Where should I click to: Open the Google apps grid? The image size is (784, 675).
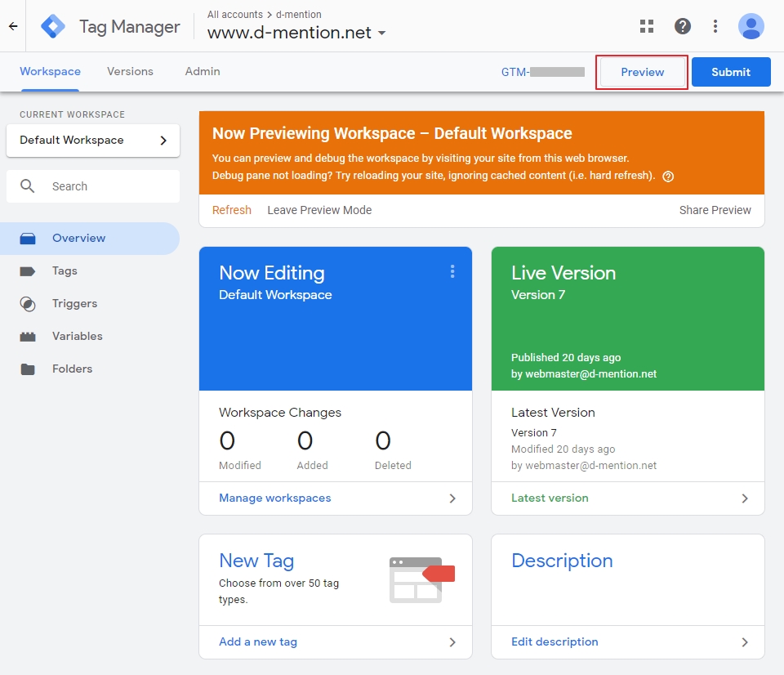tap(647, 26)
